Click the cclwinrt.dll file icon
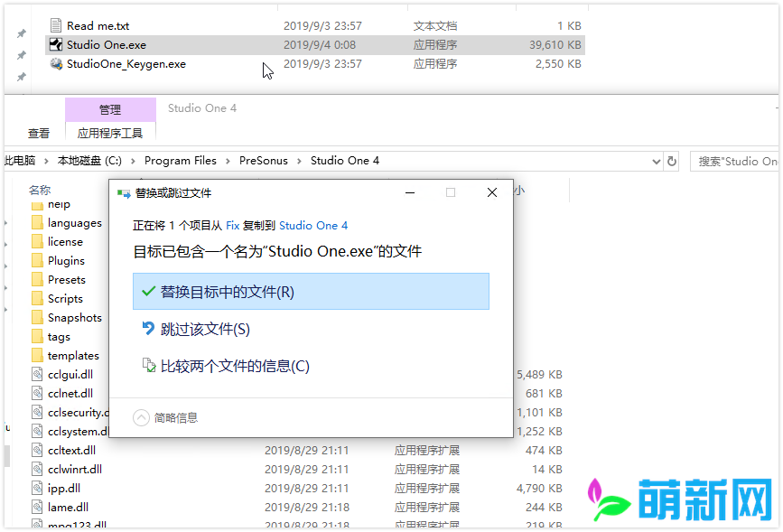The height and width of the screenshot is (532, 783). click(x=37, y=469)
